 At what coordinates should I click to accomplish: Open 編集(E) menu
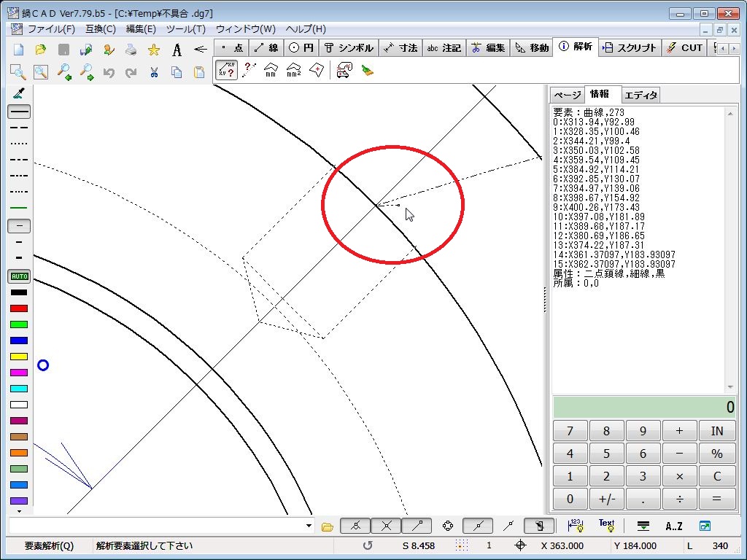141,29
